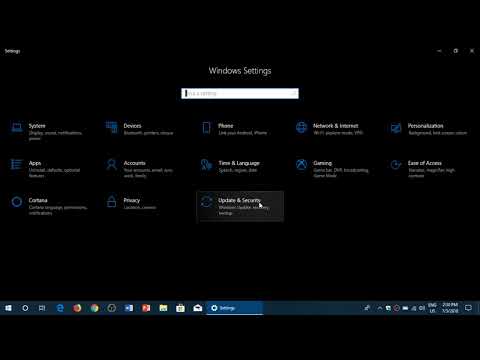Screen dimensions: 480x360
Task: Open the Privacy padlock icon
Action: tap(111, 202)
